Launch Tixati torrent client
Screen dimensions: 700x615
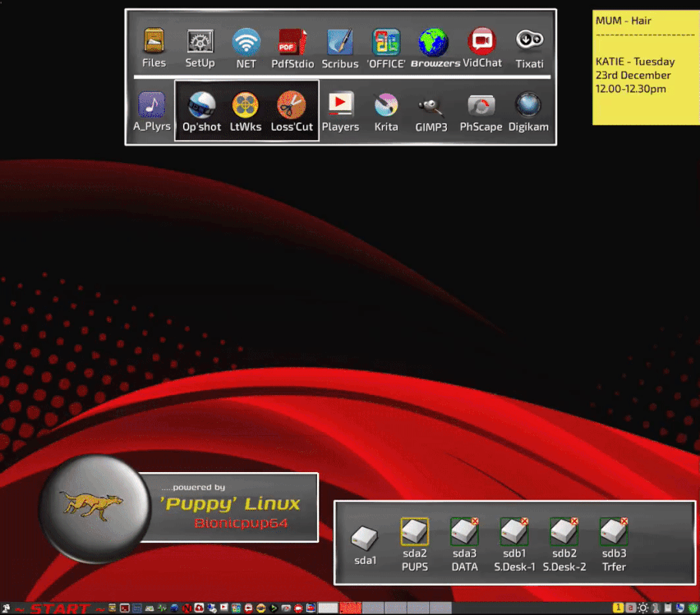click(x=529, y=40)
